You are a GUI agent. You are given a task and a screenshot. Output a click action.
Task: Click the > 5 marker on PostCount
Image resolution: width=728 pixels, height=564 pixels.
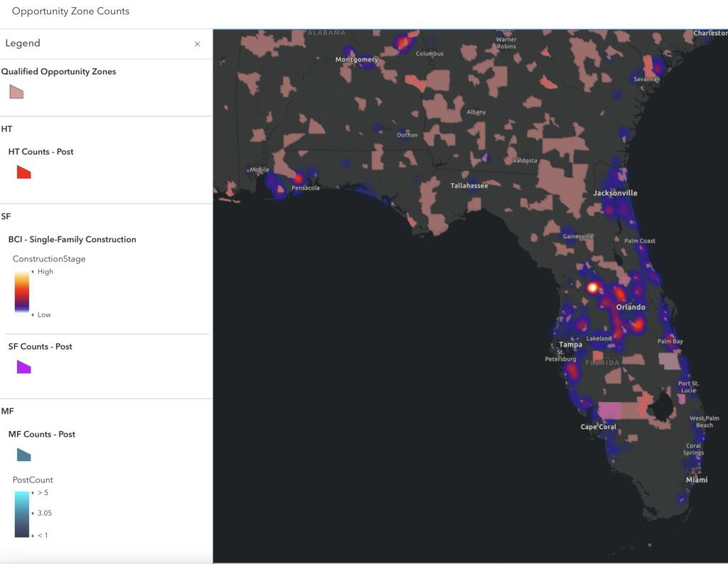tap(43, 492)
